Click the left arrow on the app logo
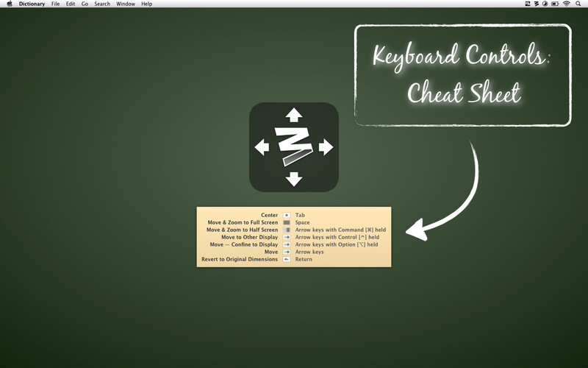Screen dimensions: 588x368 pos(262,146)
